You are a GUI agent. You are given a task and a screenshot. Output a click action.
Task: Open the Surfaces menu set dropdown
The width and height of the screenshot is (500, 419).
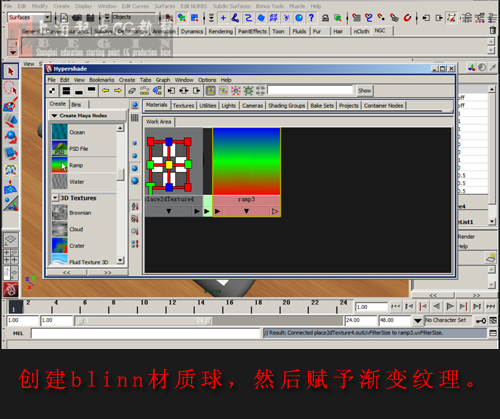[47, 17]
